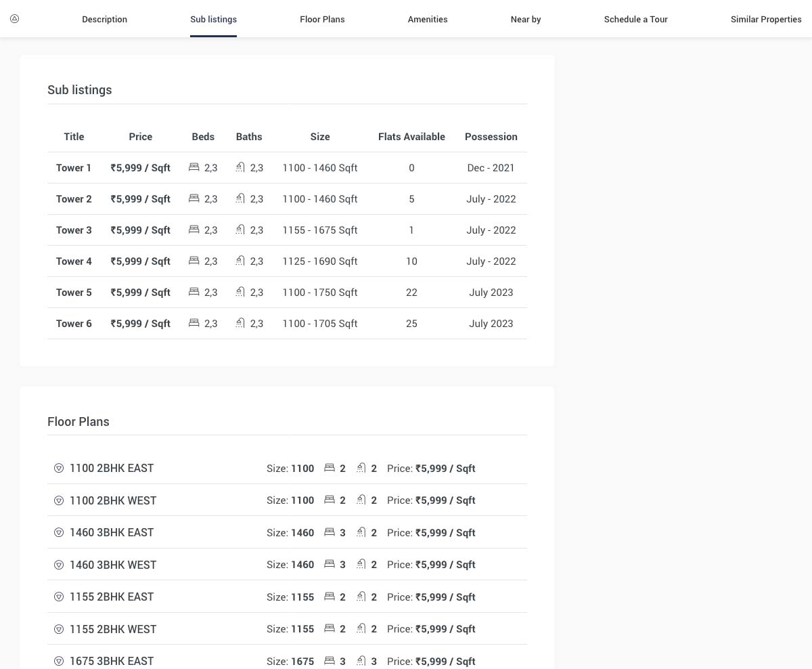This screenshot has height=669, width=812.
Task: Click bath icon in 1100 2BHK WEST row
Action: click(361, 500)
